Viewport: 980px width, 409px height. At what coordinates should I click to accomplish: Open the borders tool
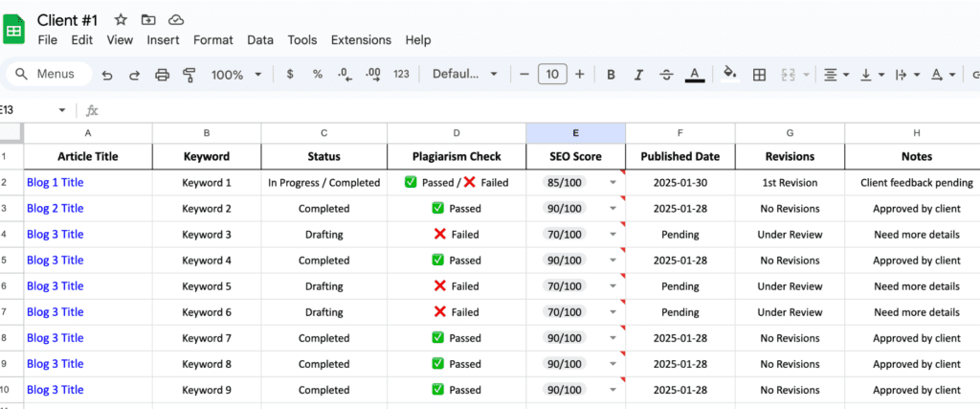759,75
